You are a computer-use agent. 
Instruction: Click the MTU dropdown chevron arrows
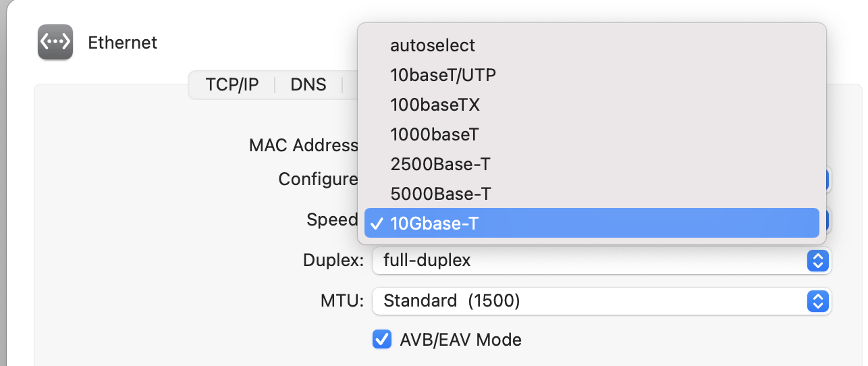pyautogui.click(x=817, y=301)
